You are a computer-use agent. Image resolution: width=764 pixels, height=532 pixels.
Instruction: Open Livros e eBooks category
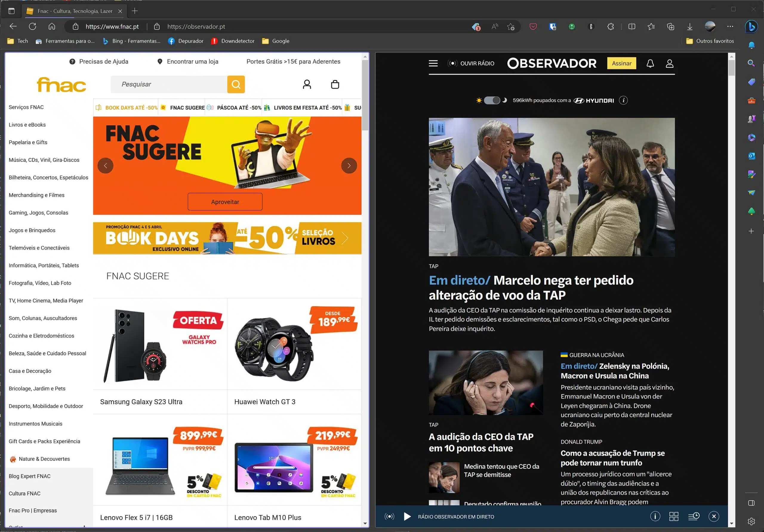(x=27, y=124)
